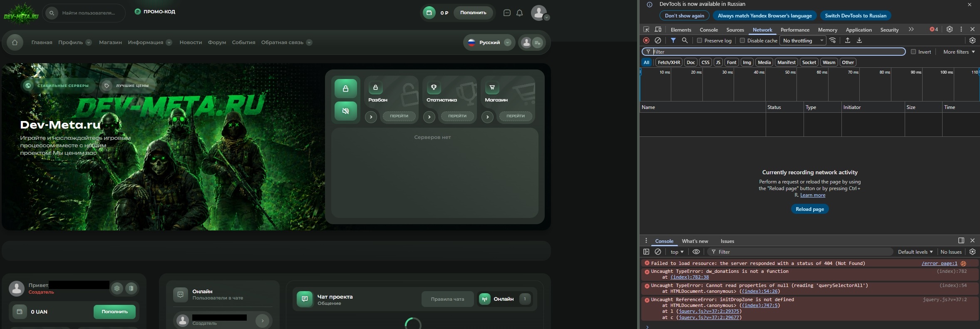Image resolution: width=980 pixels, height=329 pixels.
Task: Open the Issues drawer tab
Action: pyautogui.click(x=727, y=241)
